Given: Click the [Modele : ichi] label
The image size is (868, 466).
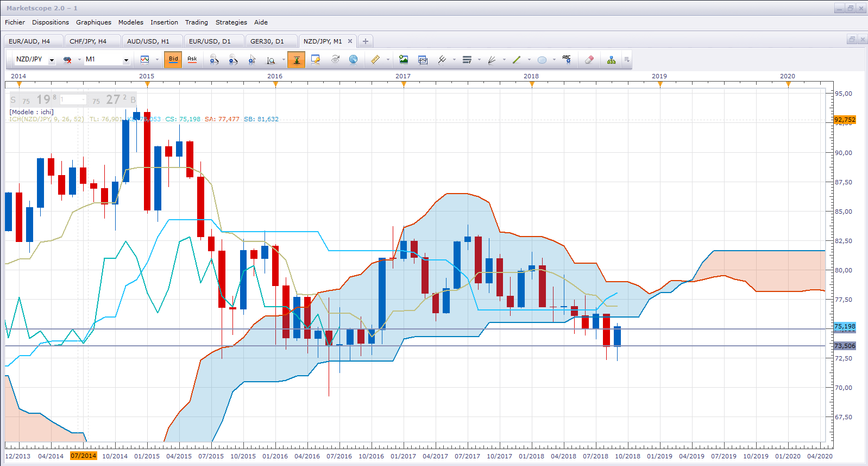Looking at the screenshot, I should pyautogui.click(x=32, y=112).
